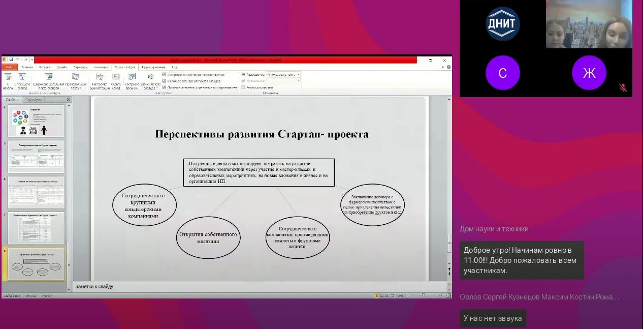The width and height of the screenshot is (644, 329).
Task: Close the slide thumbnails pane
Action: click(69, 100)
